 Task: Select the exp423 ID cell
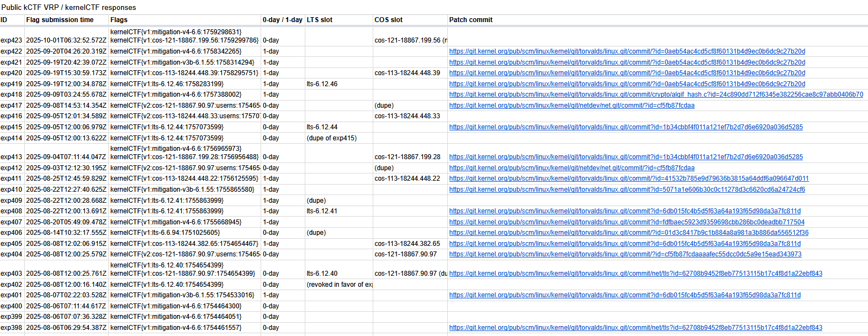12,40
